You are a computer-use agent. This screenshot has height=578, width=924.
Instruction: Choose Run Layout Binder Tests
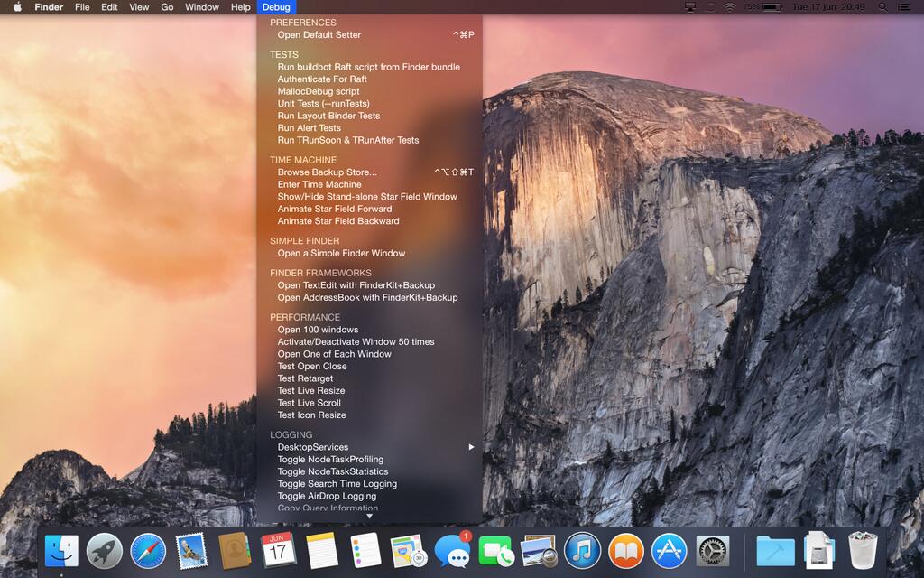369,116
